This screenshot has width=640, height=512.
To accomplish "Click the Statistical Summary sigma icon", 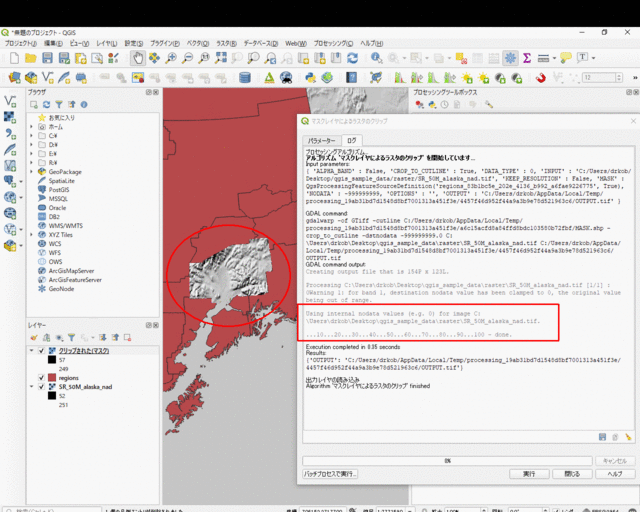I will (527, 58).
